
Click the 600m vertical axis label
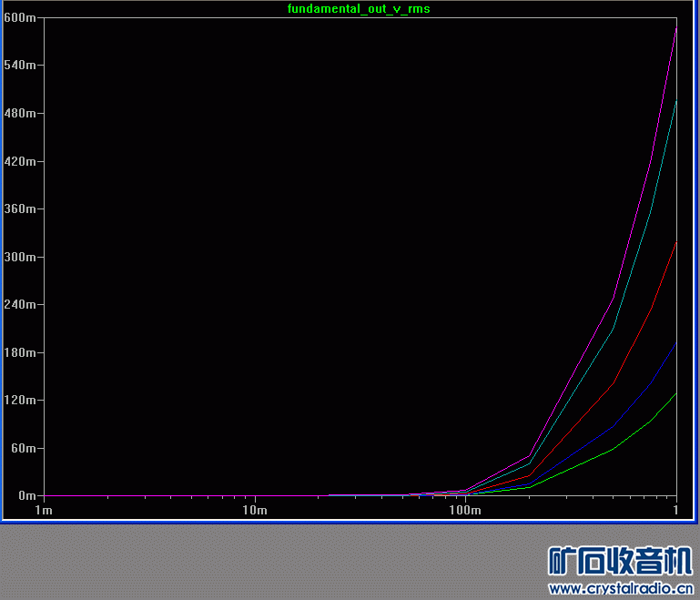[x=20, y=17]
